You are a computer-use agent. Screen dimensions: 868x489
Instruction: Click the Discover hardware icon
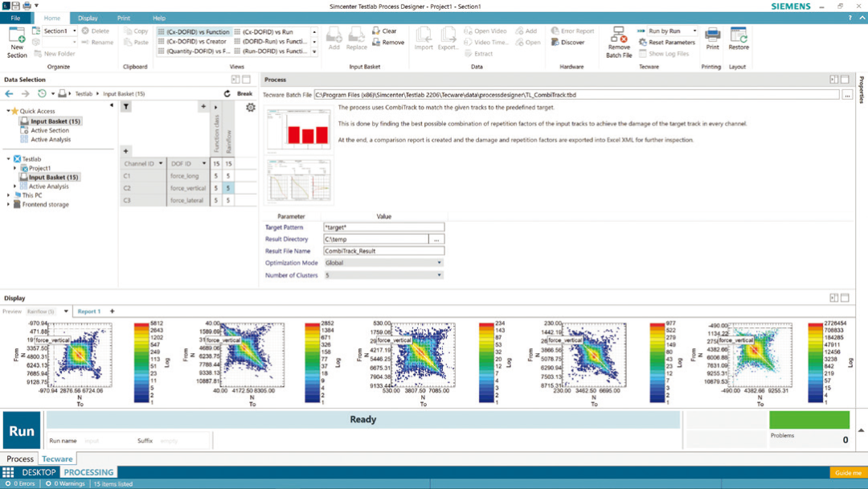tap(555, 42)
